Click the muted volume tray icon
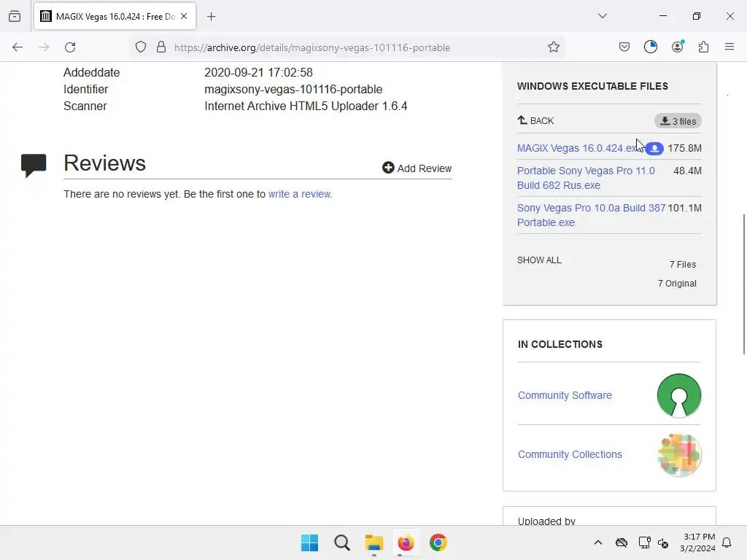 [663, 542]
